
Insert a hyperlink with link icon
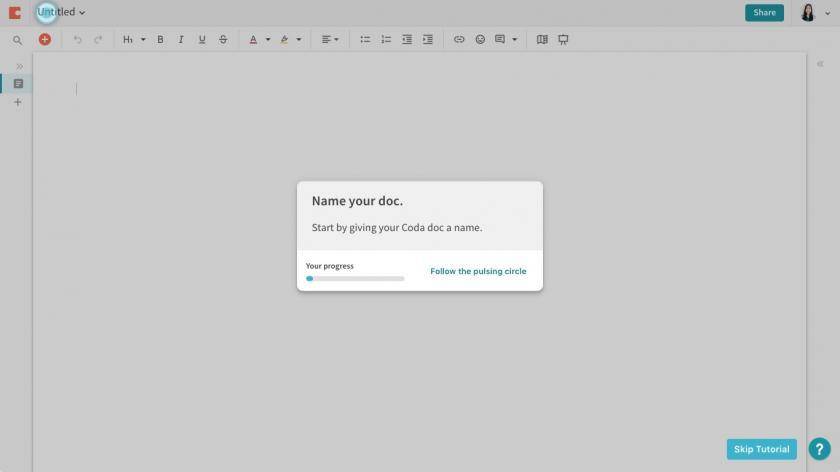pos(459,39)
